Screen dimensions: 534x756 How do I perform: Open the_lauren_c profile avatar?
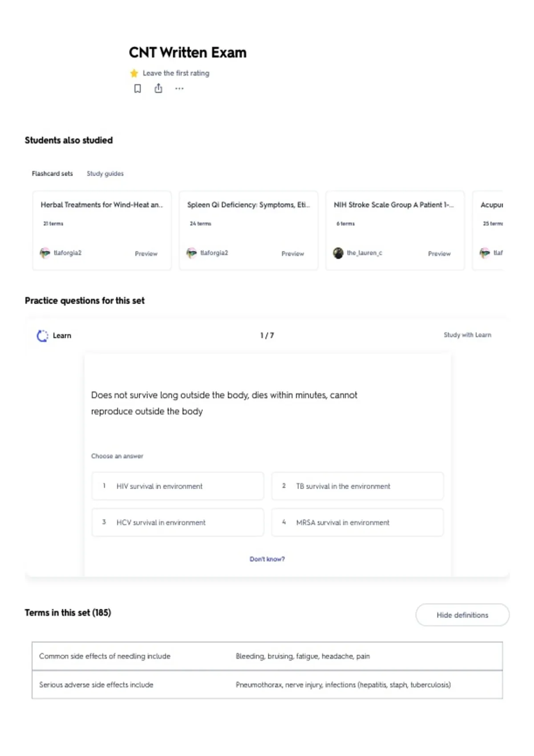click(338, 253)
